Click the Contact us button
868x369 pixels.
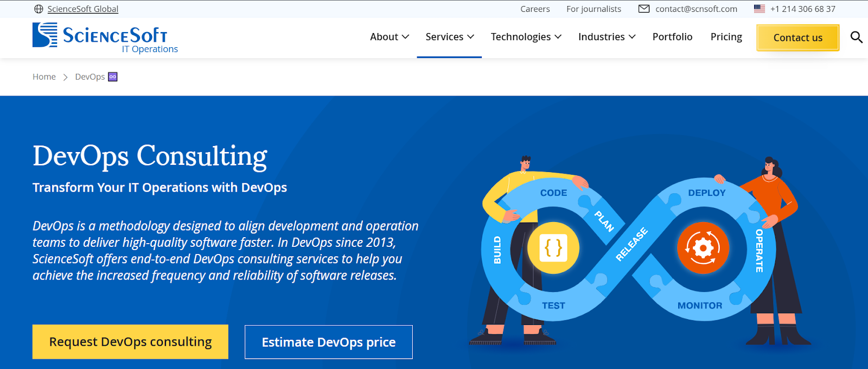click(x=798, y=38)
